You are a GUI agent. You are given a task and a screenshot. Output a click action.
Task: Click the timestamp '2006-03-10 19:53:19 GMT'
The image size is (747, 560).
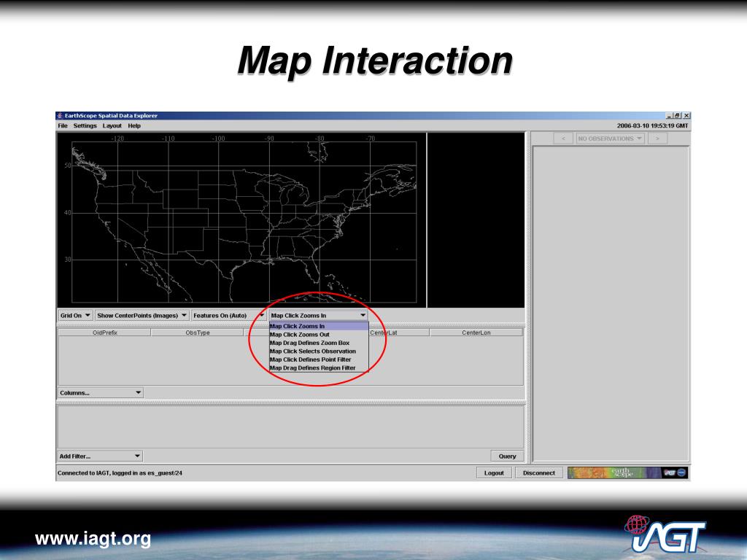tap(652, 125)
